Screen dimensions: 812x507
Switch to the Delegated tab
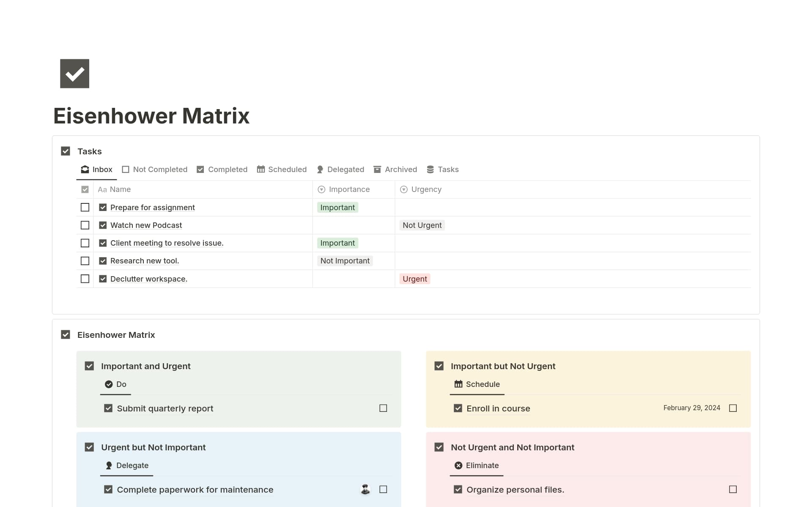pos(340,170)
